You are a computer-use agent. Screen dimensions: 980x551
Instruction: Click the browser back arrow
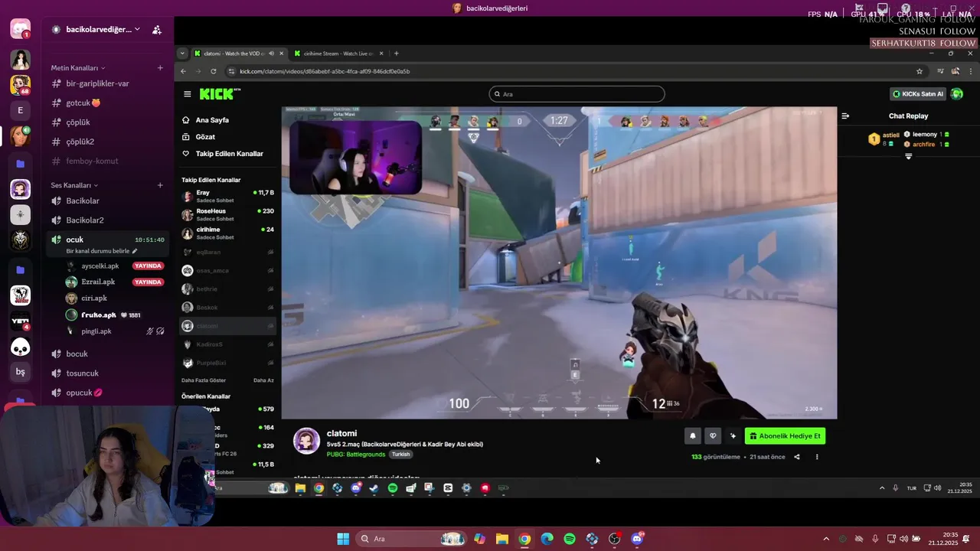[x=183, y=71]
